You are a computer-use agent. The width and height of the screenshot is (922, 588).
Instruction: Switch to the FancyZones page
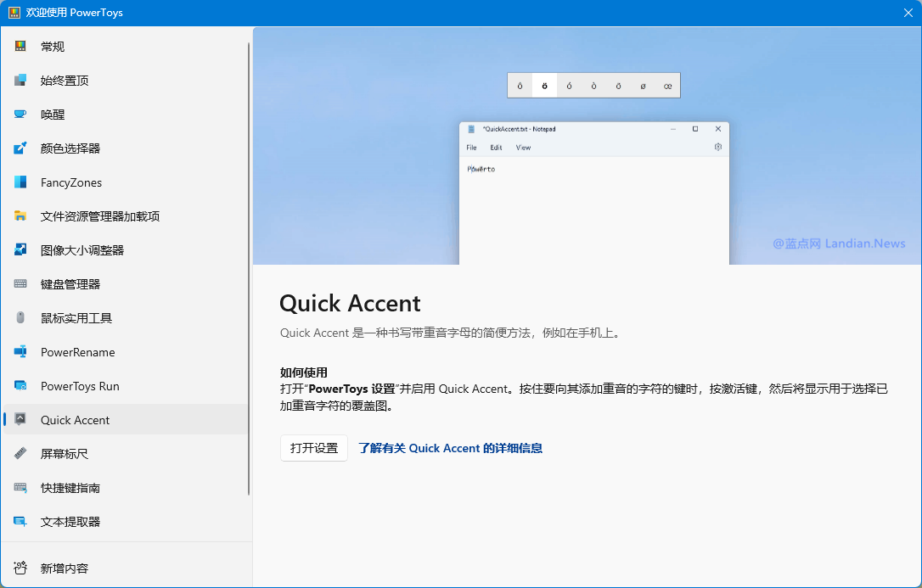[126, 182]
